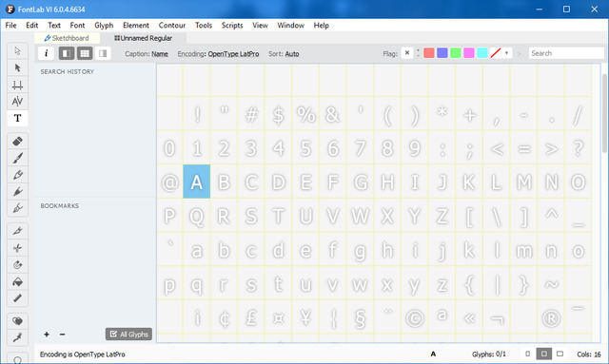Toggle the left sidebar panel button
The image size is (609, 364).
pos(67,53)
